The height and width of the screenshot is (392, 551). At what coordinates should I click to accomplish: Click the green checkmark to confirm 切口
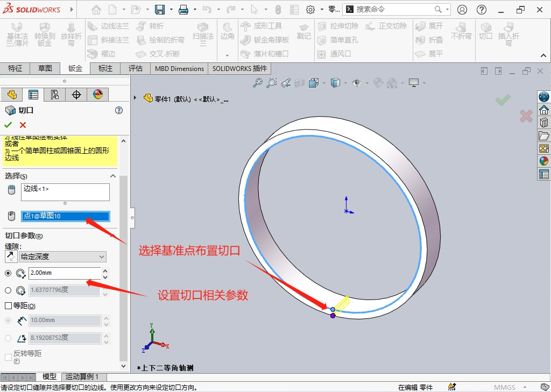[8, 125]
